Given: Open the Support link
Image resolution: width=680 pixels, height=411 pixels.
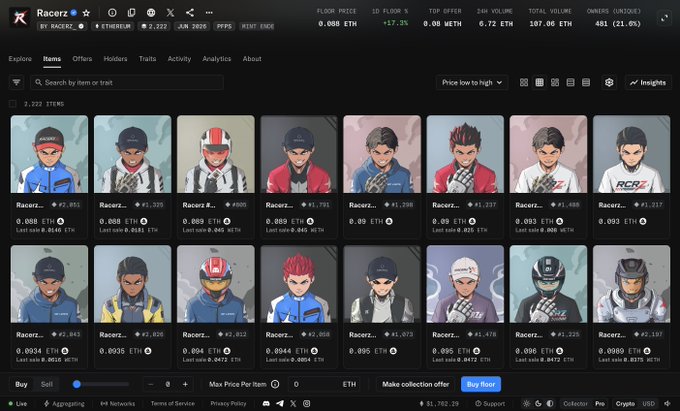Looking at the screenshot, I should click(490, 404).
